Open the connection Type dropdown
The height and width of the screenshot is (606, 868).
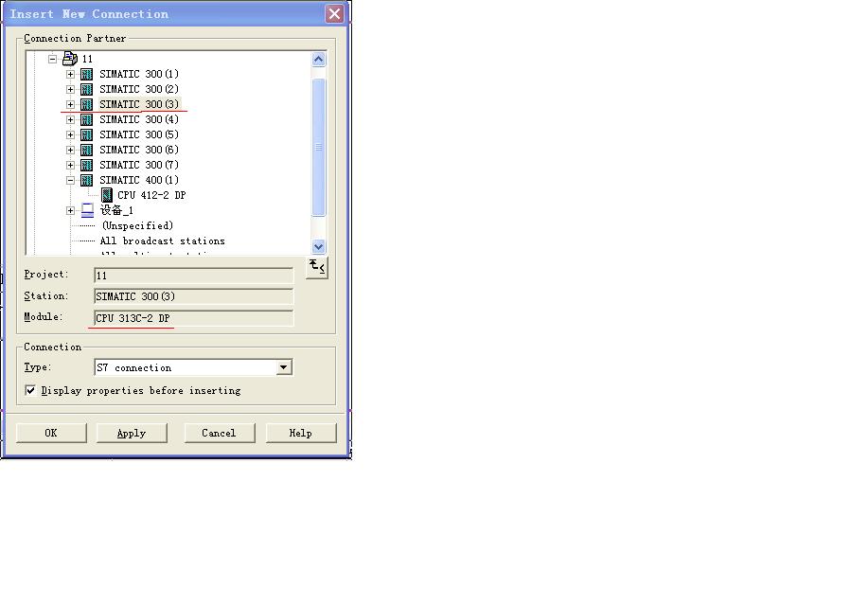(x=284, y=367)
